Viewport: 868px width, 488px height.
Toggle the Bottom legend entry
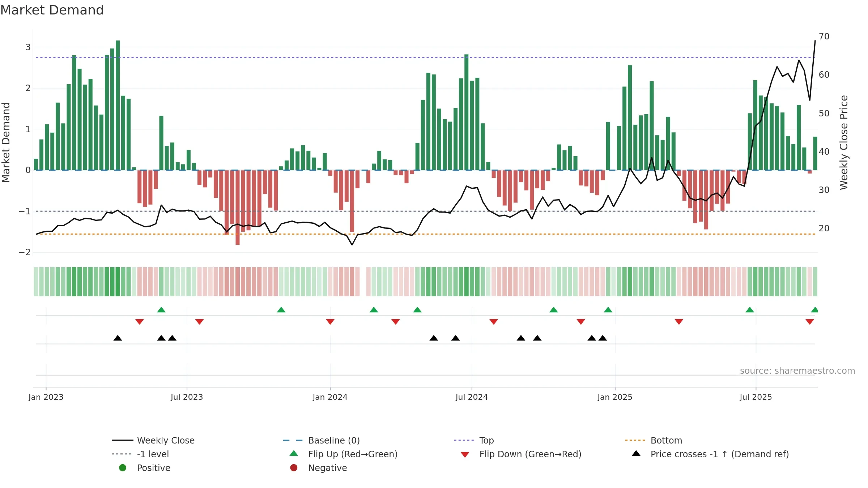[x=654, y=440]
